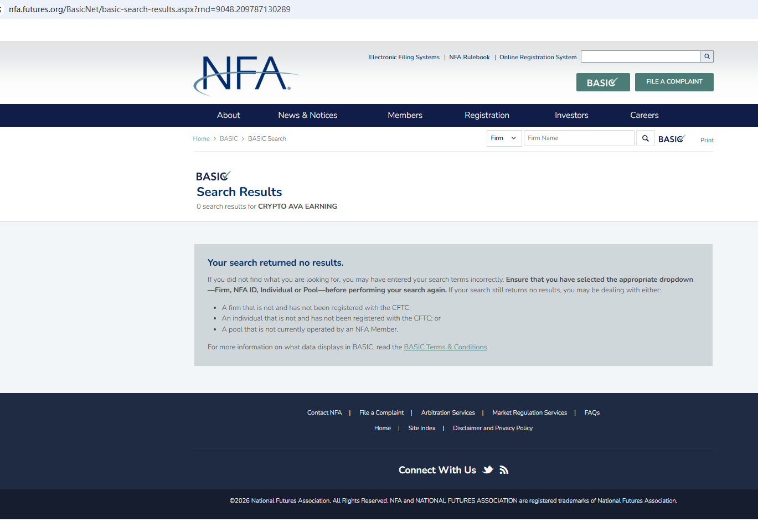Focus the Firm Name input field
Screen dimensions: 758x532
point(579,138)
